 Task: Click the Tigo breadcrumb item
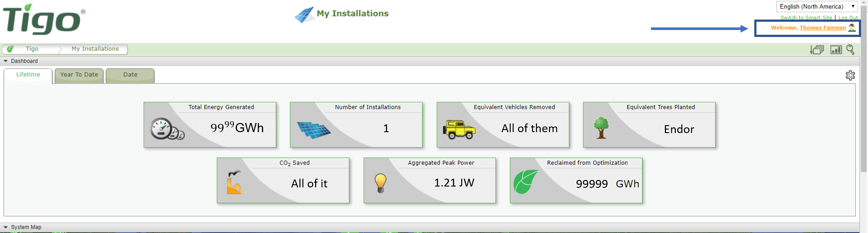tap(32, 49)
